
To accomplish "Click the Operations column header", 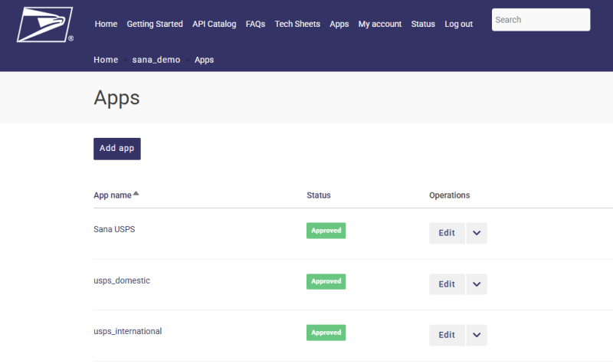I will [450, 195].
